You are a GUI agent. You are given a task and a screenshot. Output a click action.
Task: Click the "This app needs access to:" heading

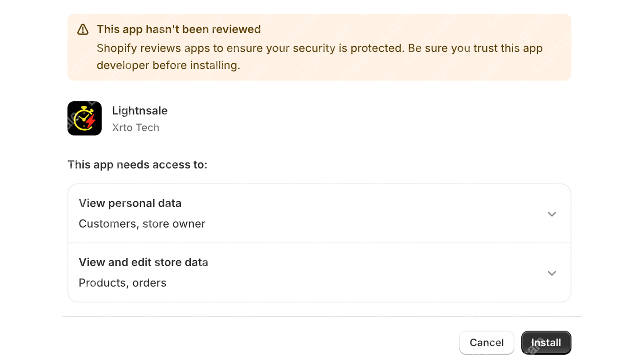pyautogui.click(x=137, y=165)
